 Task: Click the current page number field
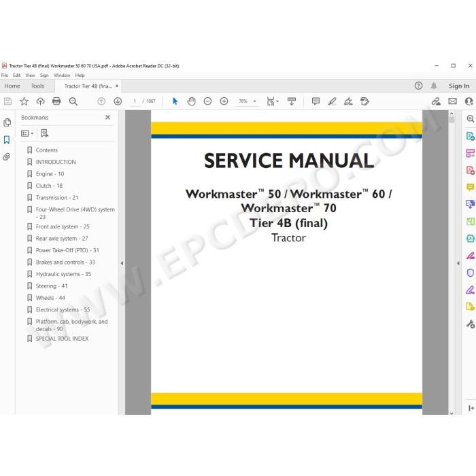[135, 101]
